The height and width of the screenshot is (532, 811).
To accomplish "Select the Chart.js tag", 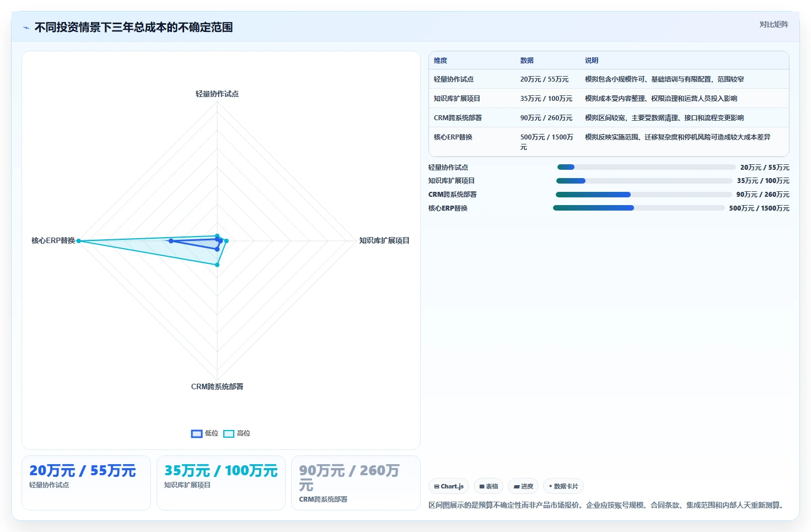I will [x=449, y=486].
